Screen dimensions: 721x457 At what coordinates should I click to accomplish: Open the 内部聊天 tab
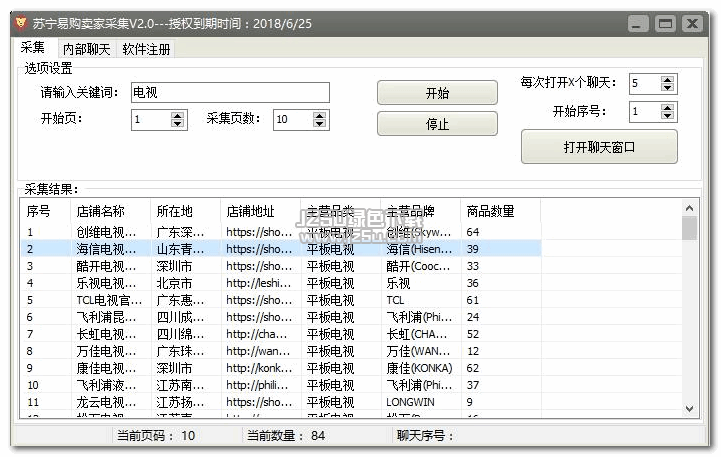86,49
